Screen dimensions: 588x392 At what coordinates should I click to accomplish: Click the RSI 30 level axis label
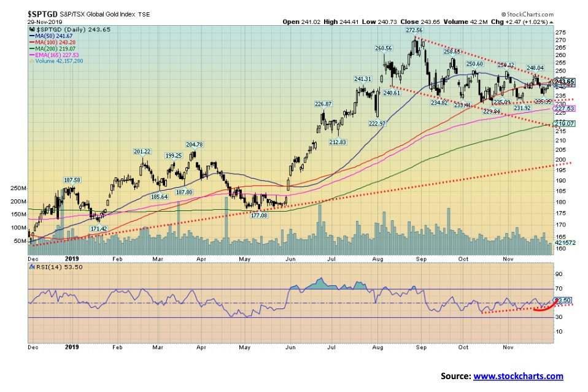tap(559, 317)
